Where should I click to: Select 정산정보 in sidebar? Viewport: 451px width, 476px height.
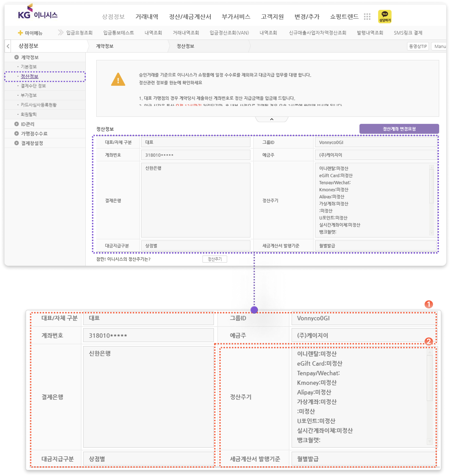tap(29, 76)
